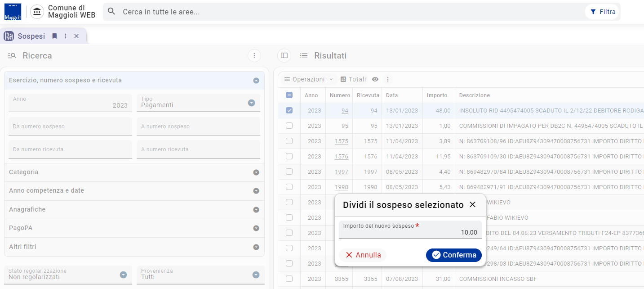The height and width of the screenshot is (289, 644).
Task: Click Annulla to cancel the dialog
Action: point(363,255)
